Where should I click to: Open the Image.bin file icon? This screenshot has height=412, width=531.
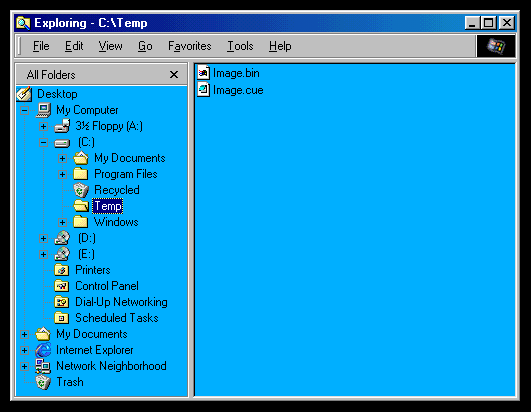[x=204, y=73]
